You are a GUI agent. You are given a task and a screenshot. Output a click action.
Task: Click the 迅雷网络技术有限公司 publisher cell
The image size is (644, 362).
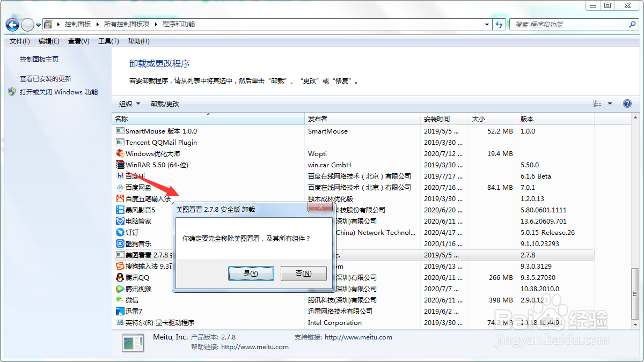(x=340, y=311)
